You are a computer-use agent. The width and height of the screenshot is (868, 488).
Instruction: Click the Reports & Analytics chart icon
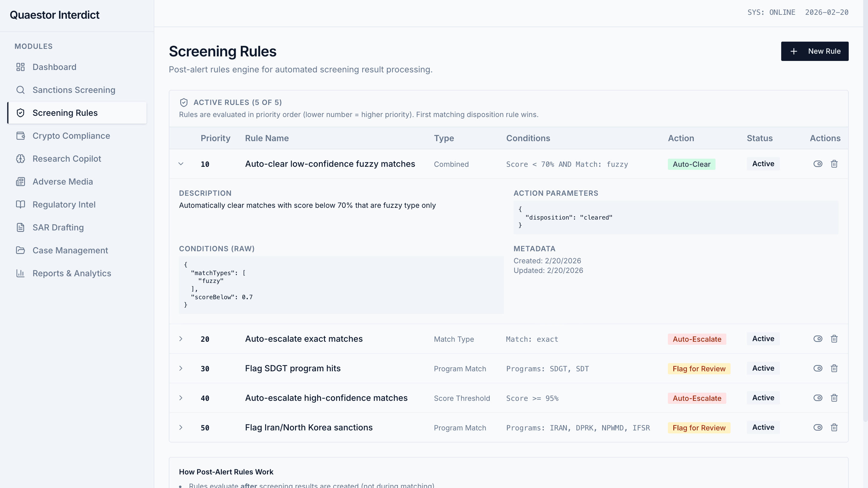pyautogui.click(x=20, y=273)
